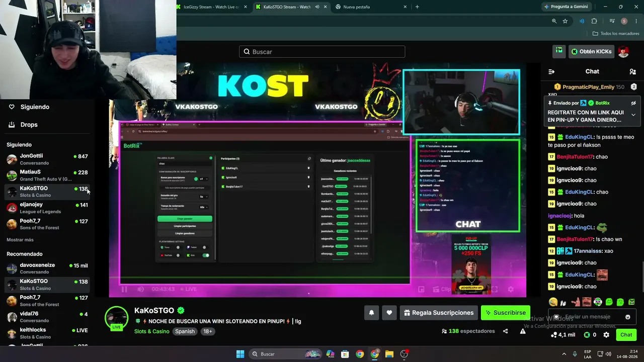Open the KICKs balance icon in chat
Image resolution: width=644 pixels, height=362 pixels.
pyautogui.click(x=587, y=335)
